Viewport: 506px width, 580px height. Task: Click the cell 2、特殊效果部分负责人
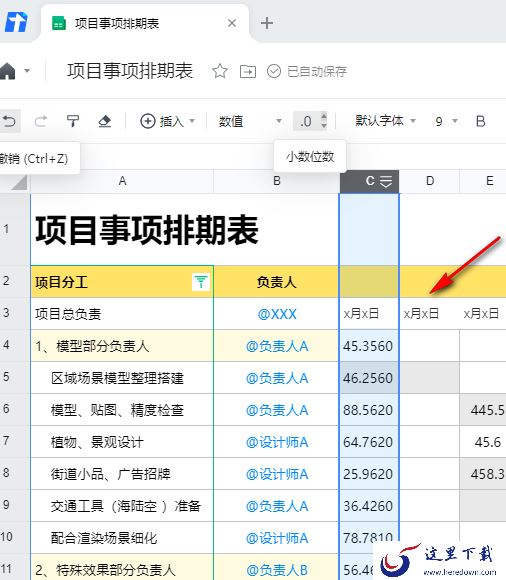[122, 567]
